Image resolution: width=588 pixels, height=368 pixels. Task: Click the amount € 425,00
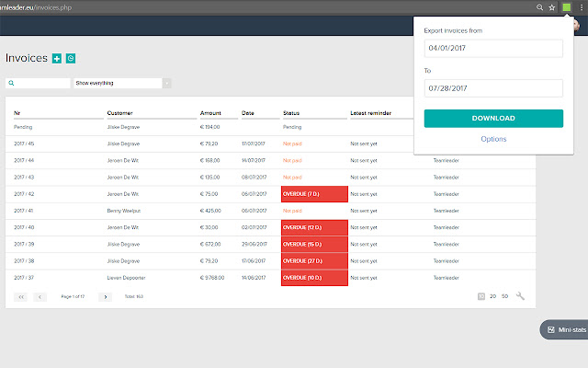[210, 211]
